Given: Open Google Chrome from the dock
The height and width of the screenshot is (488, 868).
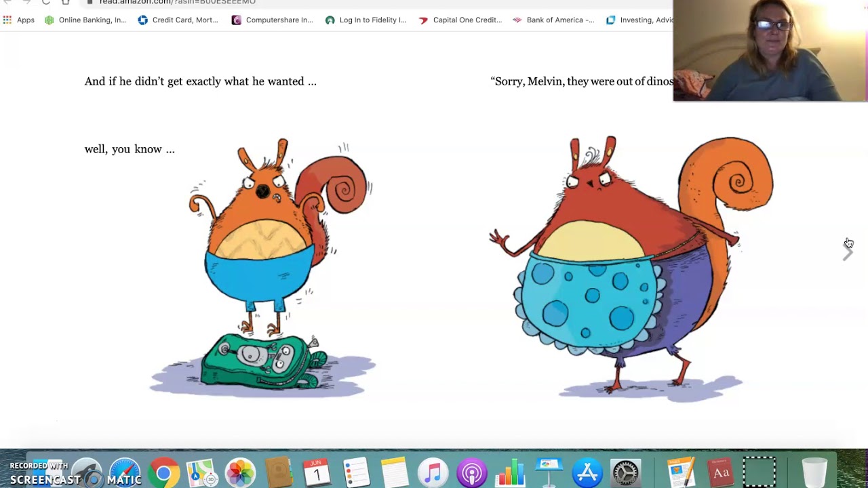Looking at the screenshot, I should [163, 473].
